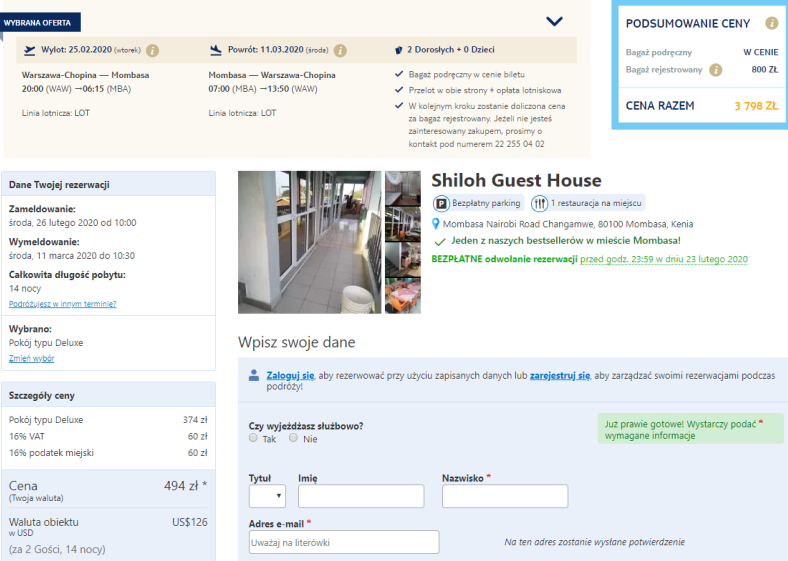Click Zameldowanie date środa 26 lutego
Screen dimensions: 788x561
click(72, 223)
